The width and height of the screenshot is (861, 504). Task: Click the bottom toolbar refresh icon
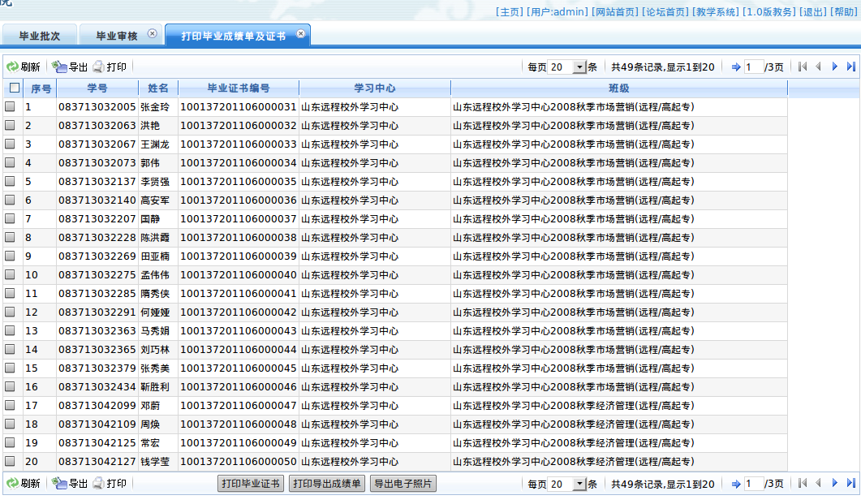(12, 484)
